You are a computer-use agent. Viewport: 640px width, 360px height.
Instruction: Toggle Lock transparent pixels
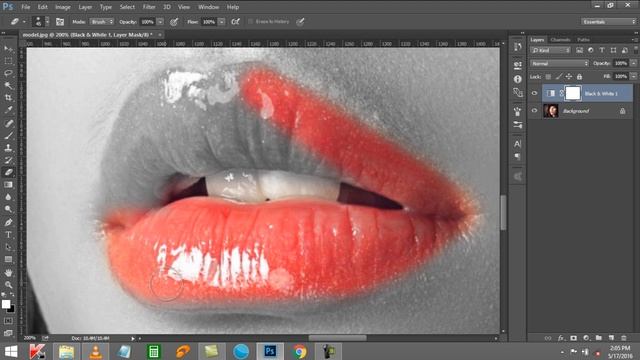tap(548, 77)
